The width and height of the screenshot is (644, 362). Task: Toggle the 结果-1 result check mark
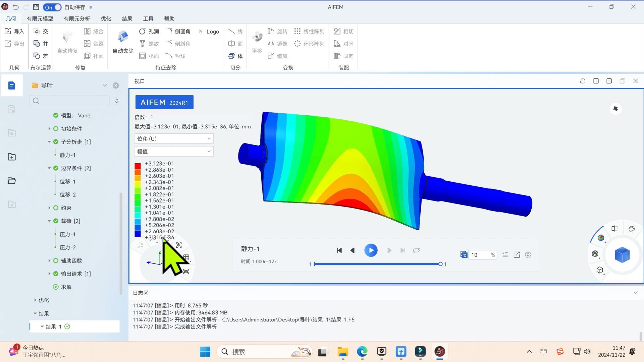coord(67,326)
